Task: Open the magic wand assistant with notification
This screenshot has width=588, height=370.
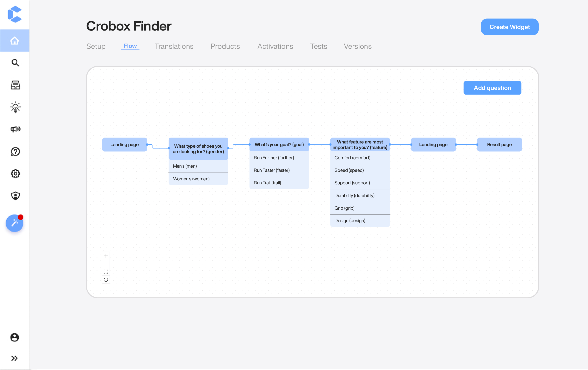Action: coord(14,223)
